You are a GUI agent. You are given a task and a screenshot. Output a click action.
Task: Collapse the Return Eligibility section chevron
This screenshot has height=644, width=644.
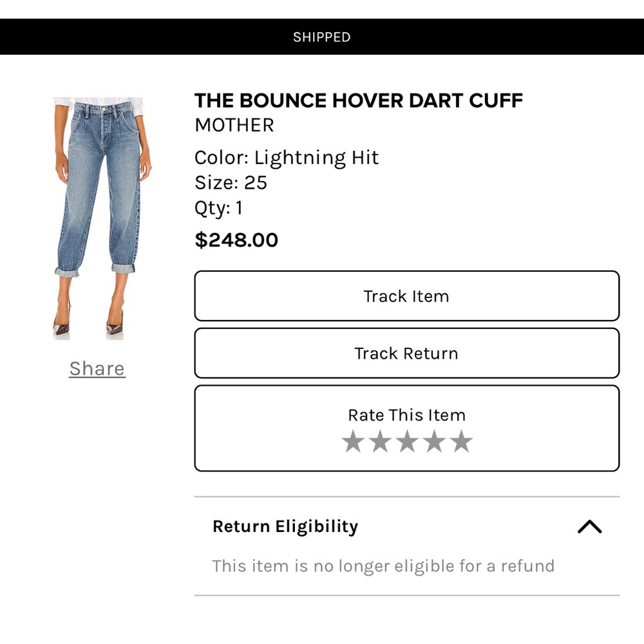point(589,527)
